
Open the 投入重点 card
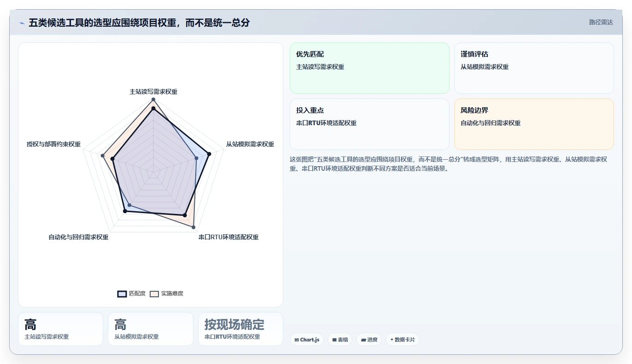[x=369, y=124]
